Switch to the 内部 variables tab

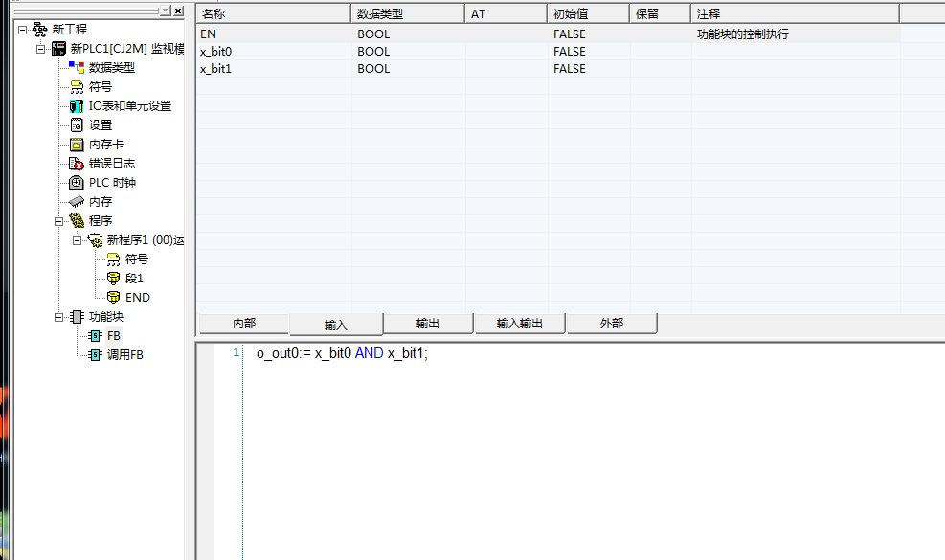click(243, 324)
